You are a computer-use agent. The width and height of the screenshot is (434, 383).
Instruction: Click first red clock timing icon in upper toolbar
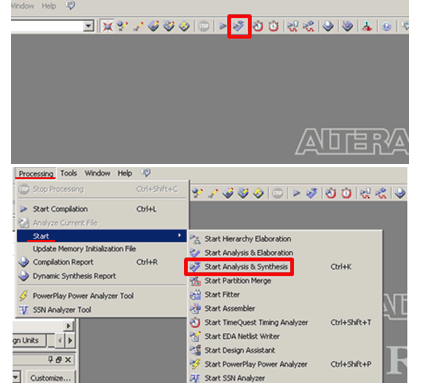coord(258,26)
